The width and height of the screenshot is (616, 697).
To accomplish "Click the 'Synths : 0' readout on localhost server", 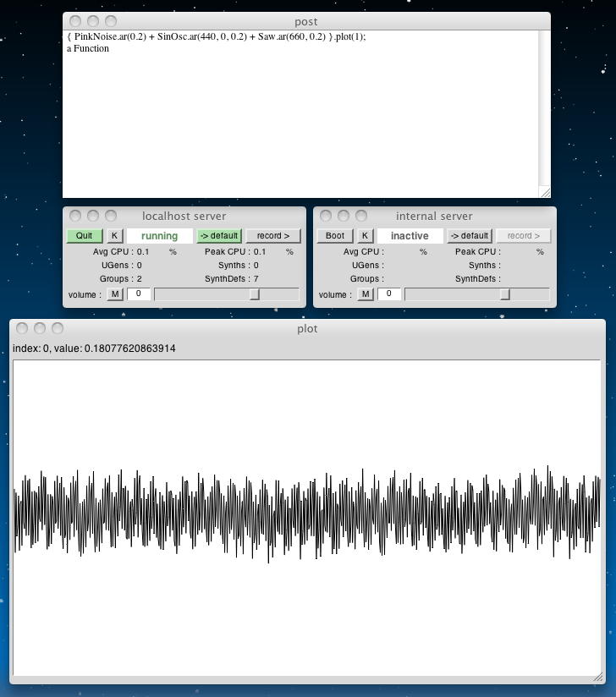I will (x=239, y=266).
